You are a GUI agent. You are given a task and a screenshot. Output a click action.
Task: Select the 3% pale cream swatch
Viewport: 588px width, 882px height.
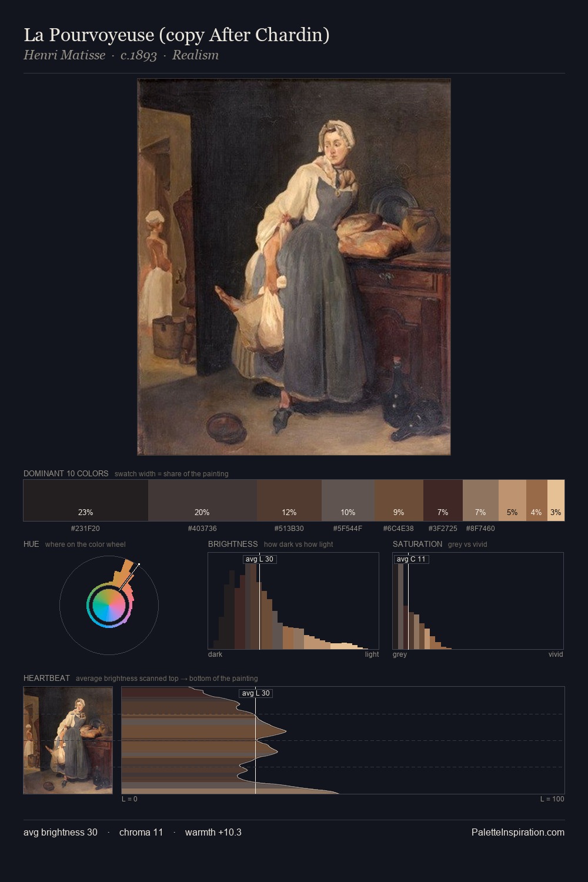(556, 500)
